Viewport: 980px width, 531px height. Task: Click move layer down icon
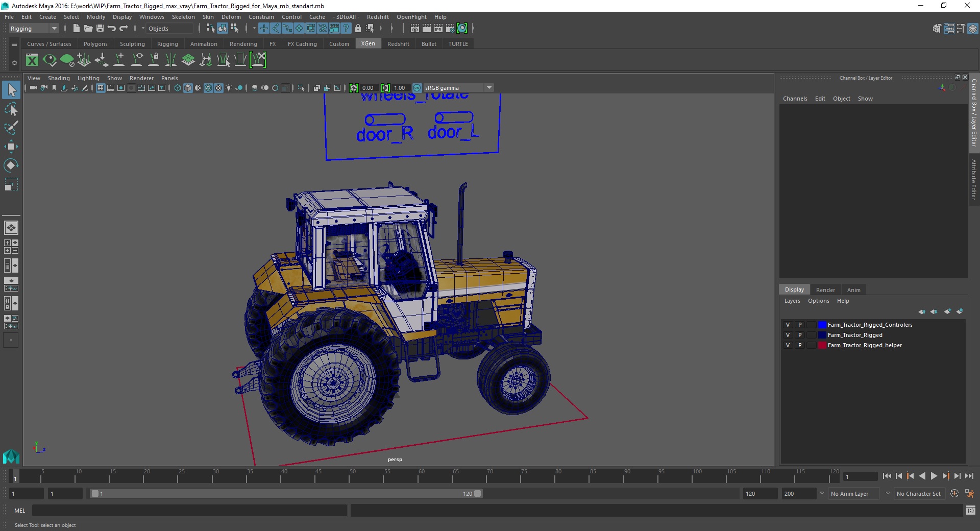pyautogui.click(x=934, y=311)
